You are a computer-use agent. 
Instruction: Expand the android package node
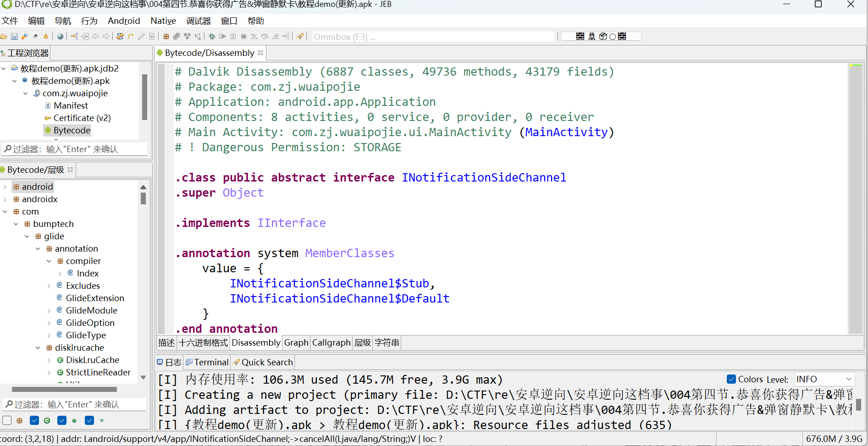click(5, 187)
